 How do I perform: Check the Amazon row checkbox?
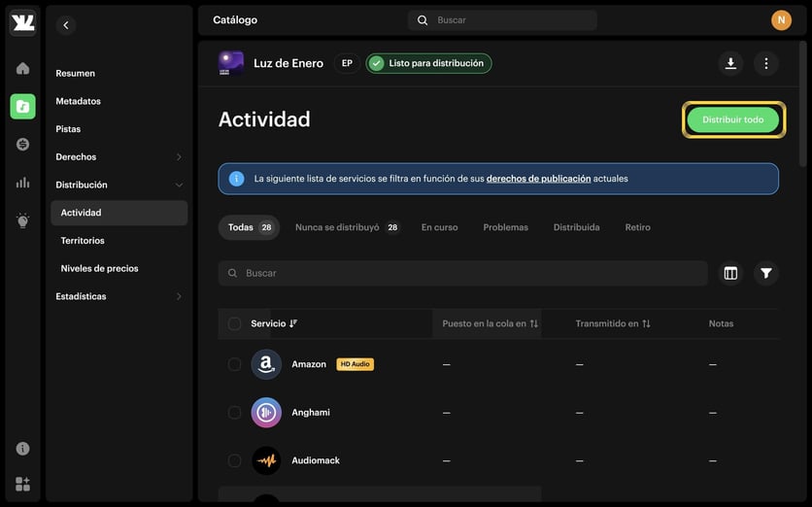tap(234, 364)
